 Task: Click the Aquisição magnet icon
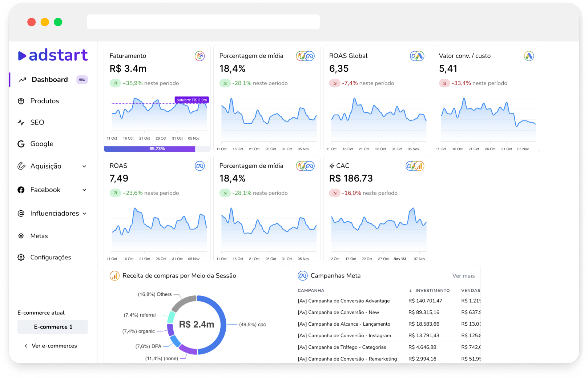coord(21,166)
